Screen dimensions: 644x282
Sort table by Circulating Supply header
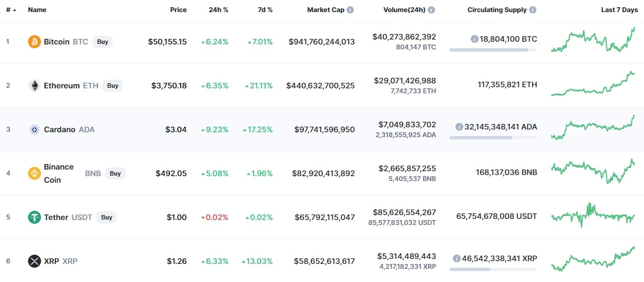[x=497, y=10]
